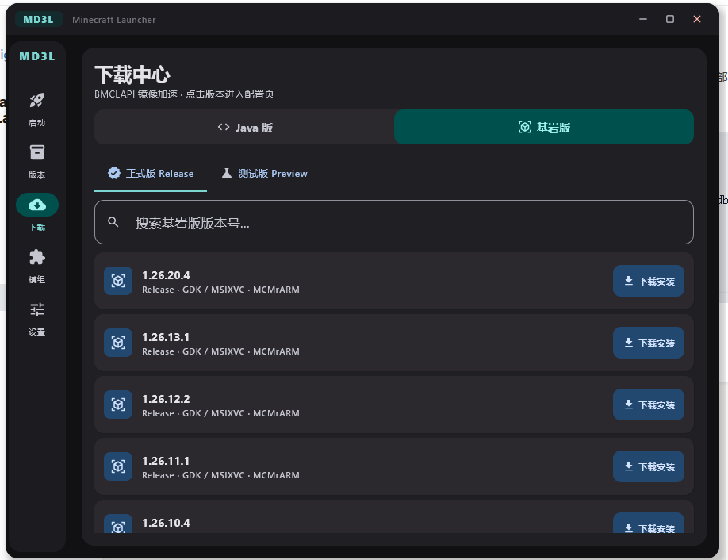The image size is (728, 560).
Task: Open the 设置 settings sliders icon
Action: 36,309
